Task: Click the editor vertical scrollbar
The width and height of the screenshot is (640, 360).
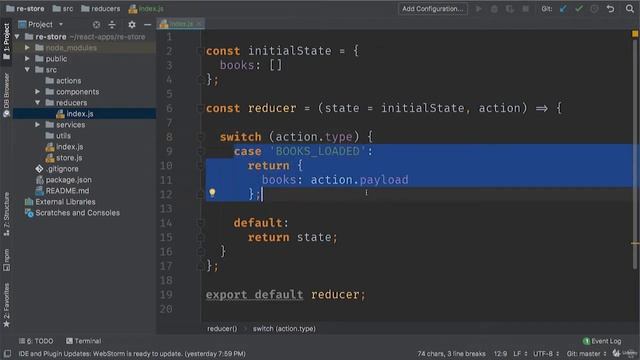Action: coord(635,155)
